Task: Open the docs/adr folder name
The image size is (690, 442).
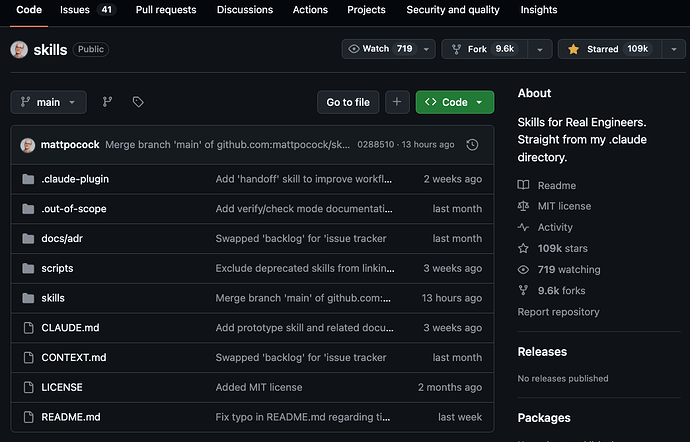Action: (x=62, y=239)
